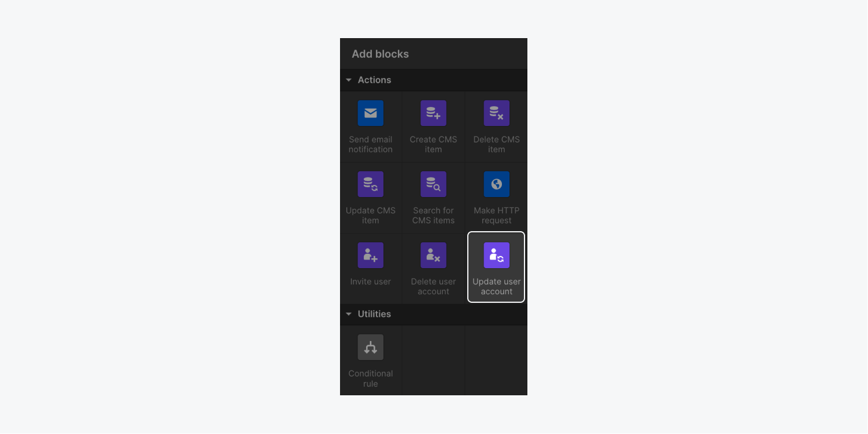This screenshot has height=434, width=868.
Task: Collapse the Actions section arrow
Action: (x=349, y=80)
